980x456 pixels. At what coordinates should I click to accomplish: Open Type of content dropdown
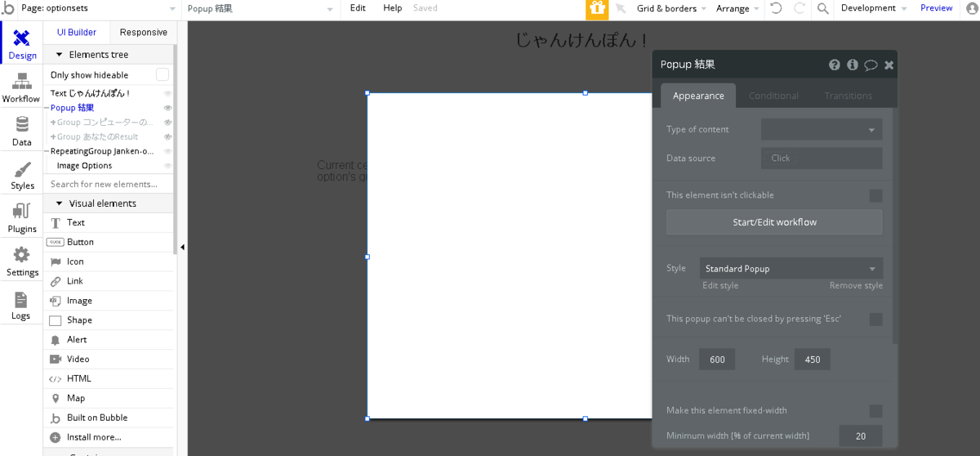822,129
